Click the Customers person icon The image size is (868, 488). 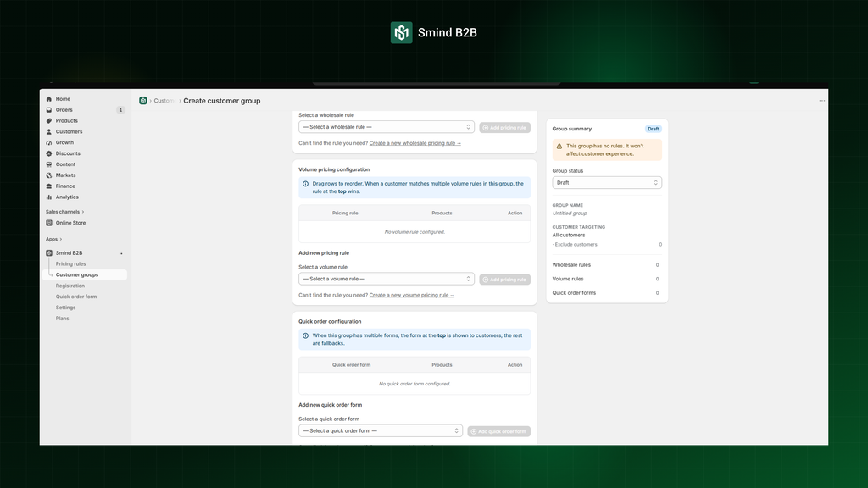(x=48, y=131)
